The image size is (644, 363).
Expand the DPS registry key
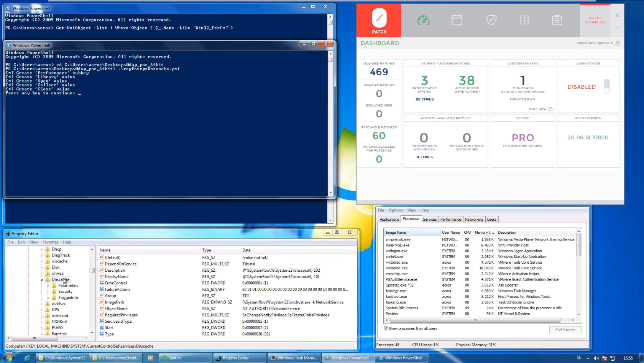(42, 310)
